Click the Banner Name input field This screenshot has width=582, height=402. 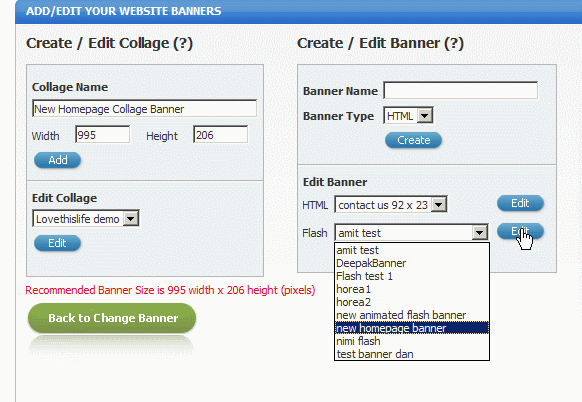click(461, 91)
